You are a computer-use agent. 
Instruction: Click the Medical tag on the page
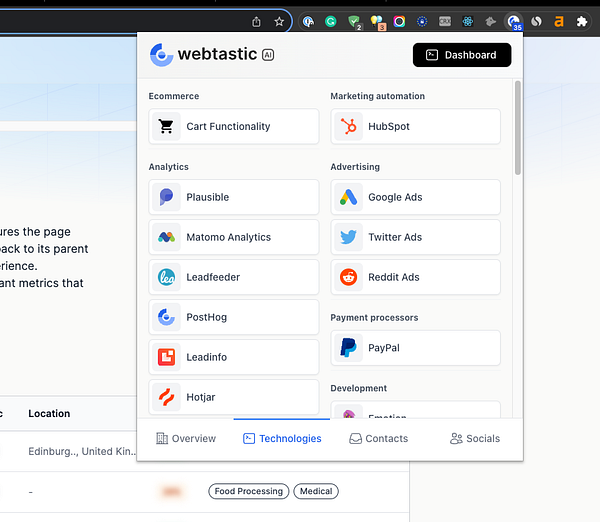pyautogui.click(x=316, y=491)
